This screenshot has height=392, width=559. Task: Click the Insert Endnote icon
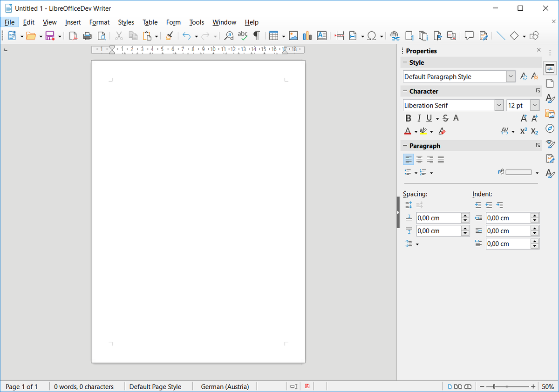click(x=423, y=36)
